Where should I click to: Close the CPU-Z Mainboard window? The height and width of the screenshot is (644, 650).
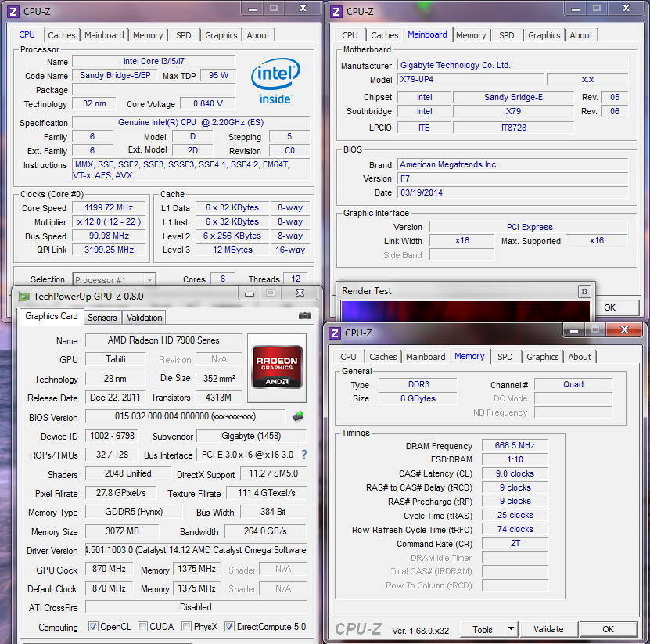click(x=626, y=8)
